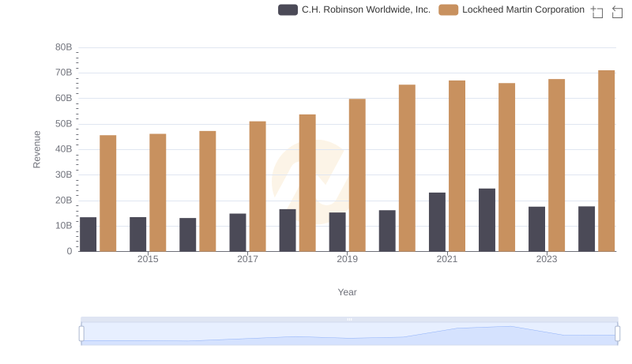
Task: Click Lockheed Martin bar for 2016
Action: [x=208, y=191]
